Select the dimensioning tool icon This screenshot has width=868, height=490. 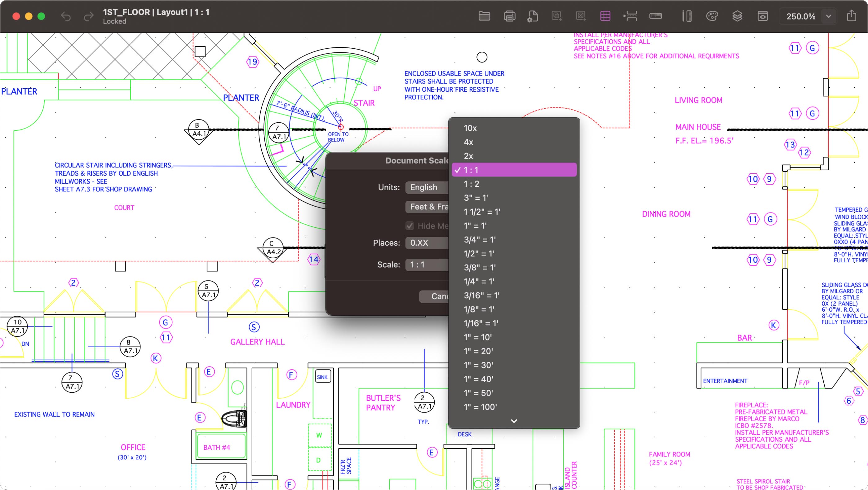630,16
